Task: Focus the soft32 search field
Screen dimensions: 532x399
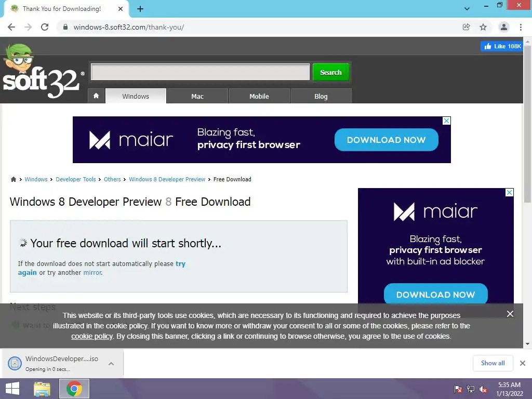Action: 200,72
